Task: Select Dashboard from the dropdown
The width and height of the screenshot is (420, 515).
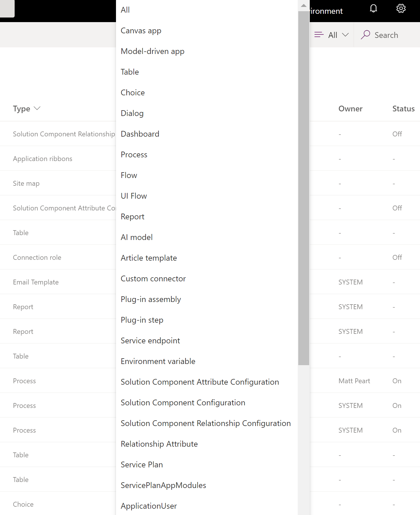Action: pyautogui.click(x=140, y=134)
